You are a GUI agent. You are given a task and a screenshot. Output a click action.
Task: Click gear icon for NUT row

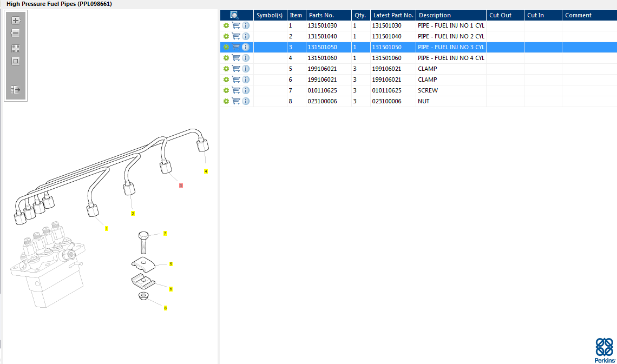[x=226, y=101]
